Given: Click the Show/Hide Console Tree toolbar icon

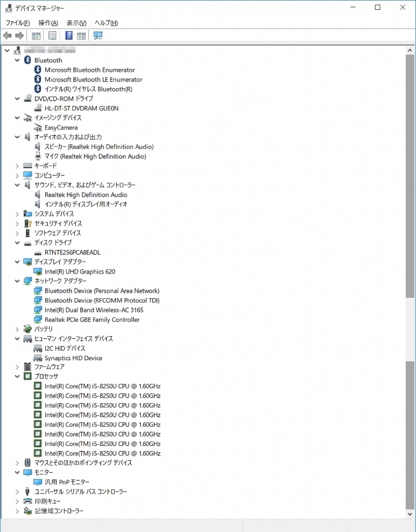Looking at the screenshot, I should tap(36, 35).
